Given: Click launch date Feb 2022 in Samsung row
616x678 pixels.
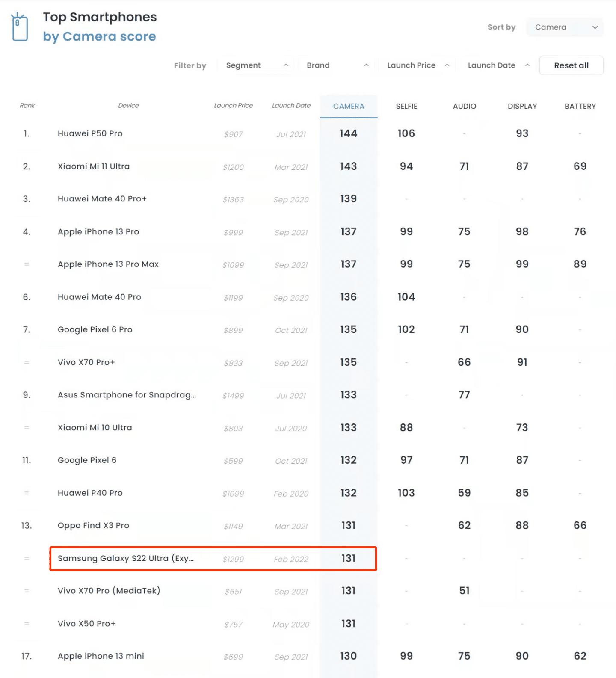Looking at the screenshot, I should coord(291,559).
